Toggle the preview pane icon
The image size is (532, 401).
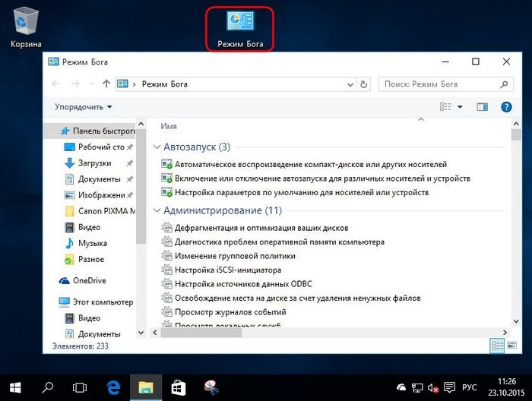(x=481, y=107)
